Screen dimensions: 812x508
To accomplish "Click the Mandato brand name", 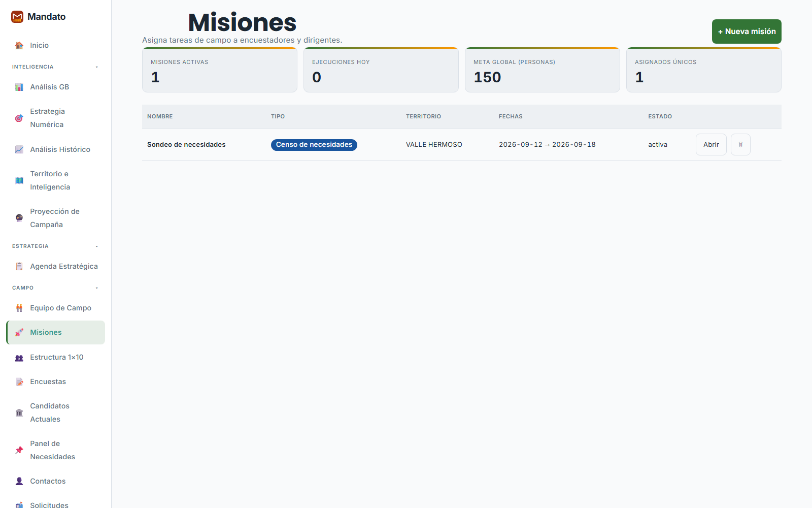I will click(47, 17).
